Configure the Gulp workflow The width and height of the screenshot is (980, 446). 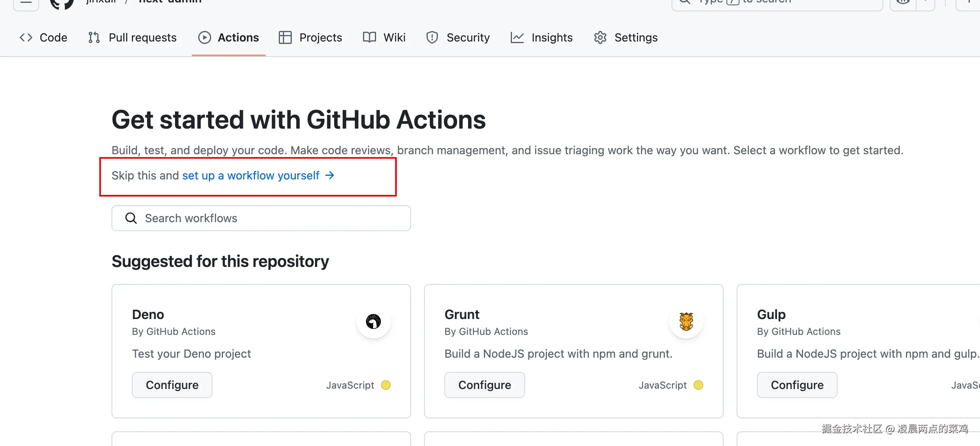click(797, 385)
